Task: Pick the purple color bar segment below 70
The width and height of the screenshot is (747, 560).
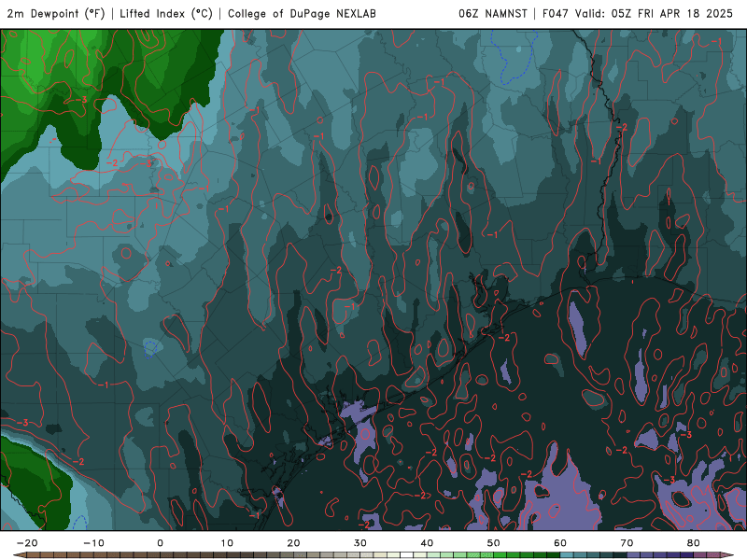Action: pos(634,555)
